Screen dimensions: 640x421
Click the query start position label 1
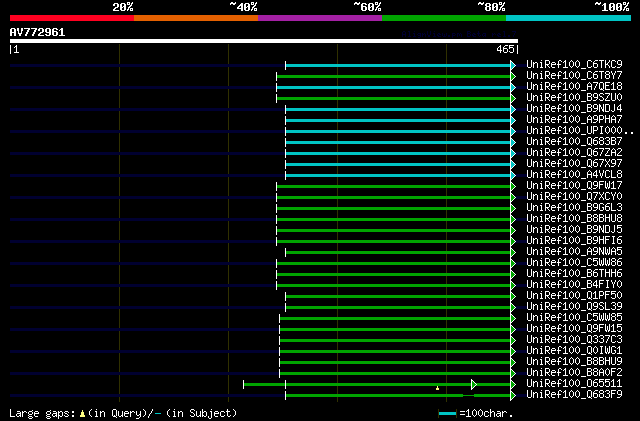click(x=15, y=50)
